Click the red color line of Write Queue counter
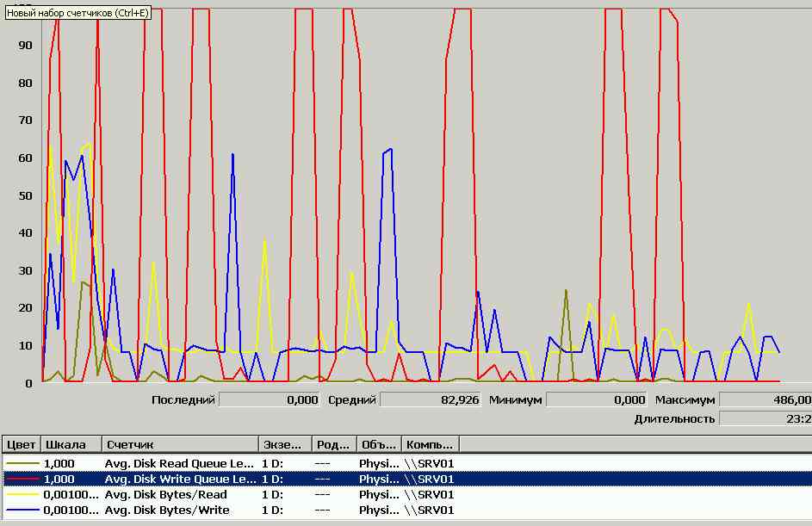This screenshot has height=526, width=812. tap(21, 479)
